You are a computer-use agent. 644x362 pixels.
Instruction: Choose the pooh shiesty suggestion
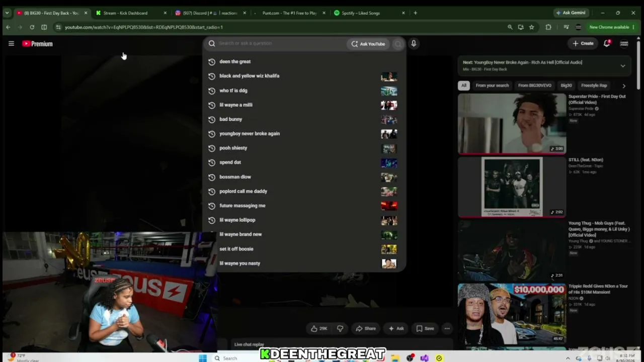(x=304, y=148)
